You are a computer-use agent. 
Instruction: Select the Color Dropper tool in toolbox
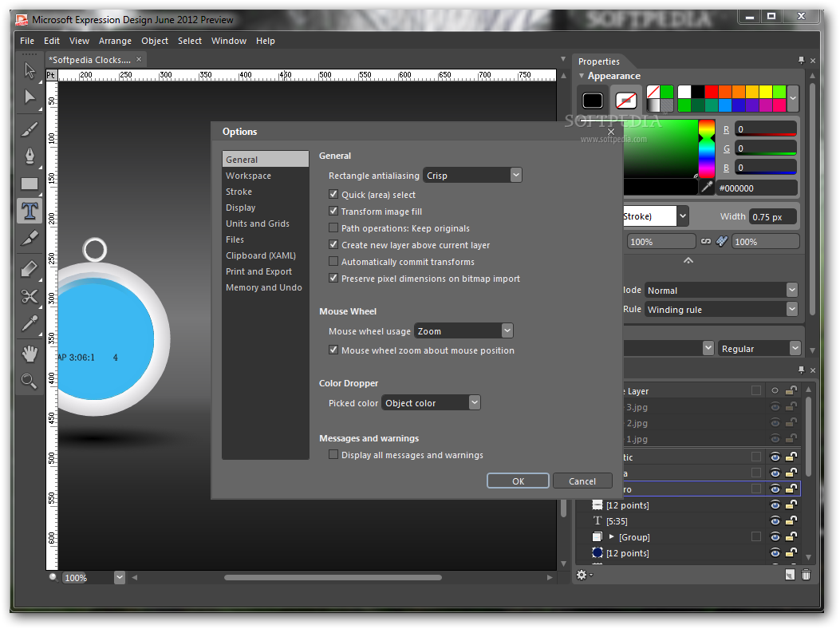30,323
